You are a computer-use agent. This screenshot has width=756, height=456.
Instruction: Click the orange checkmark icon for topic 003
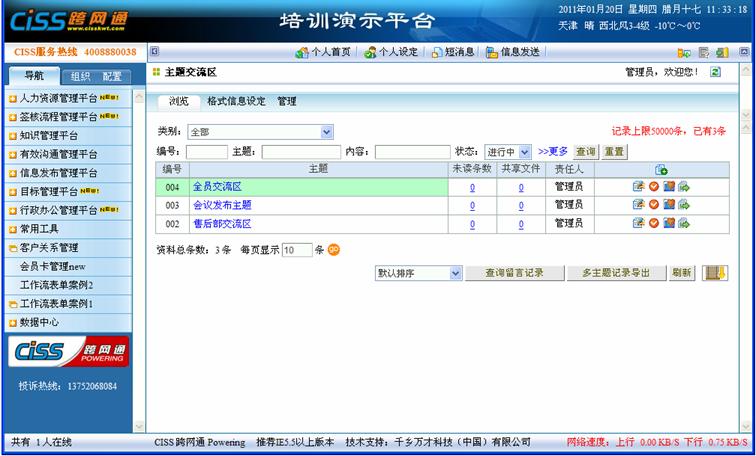click(x=654, y=205)
